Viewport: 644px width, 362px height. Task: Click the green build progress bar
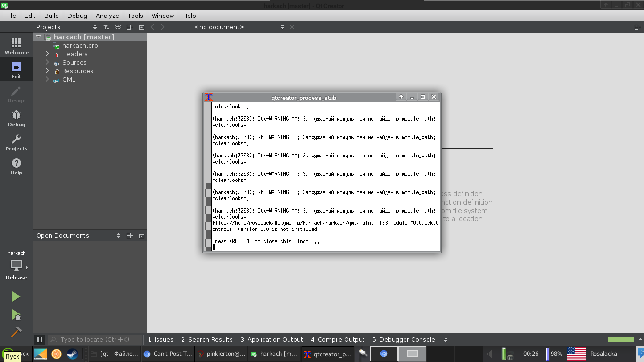coord(620,339)
